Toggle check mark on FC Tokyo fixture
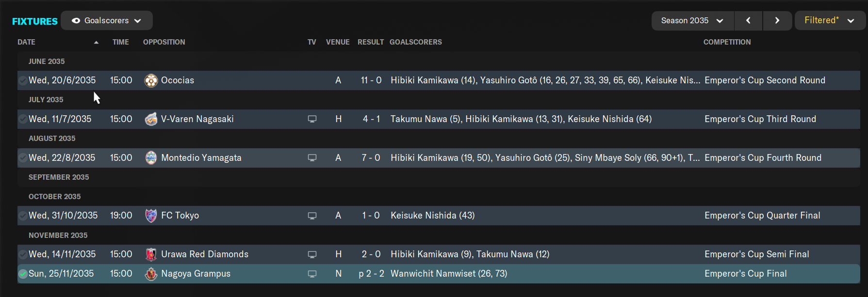This screenshot has width=868, height=297. pos(23,216)
